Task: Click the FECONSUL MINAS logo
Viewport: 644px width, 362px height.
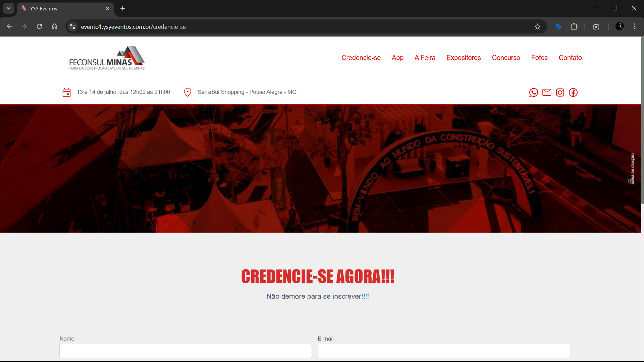Action: click(107, 58)
